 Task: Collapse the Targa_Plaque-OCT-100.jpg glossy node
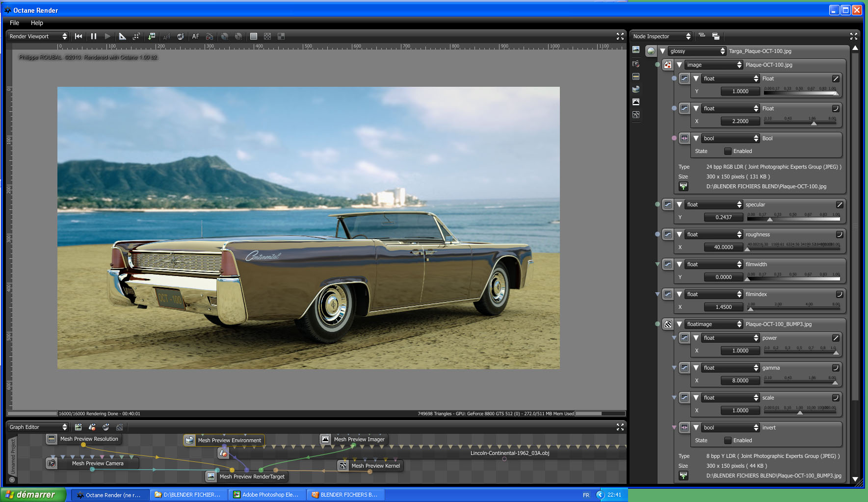(662, 51)
